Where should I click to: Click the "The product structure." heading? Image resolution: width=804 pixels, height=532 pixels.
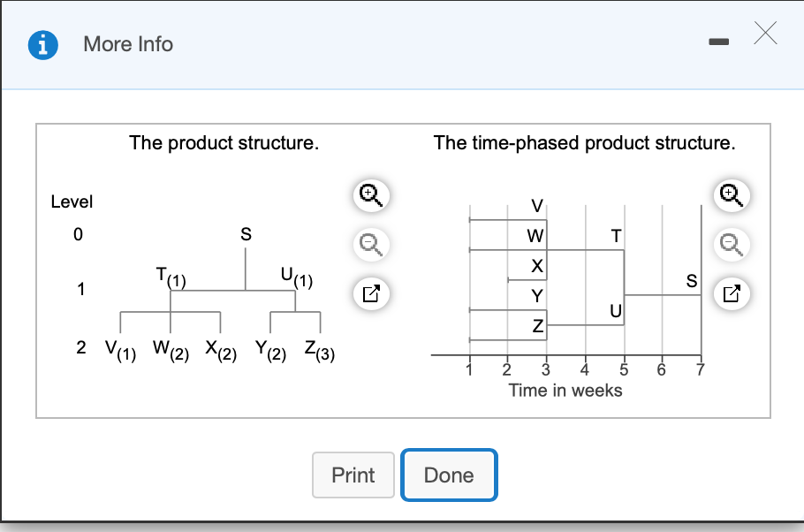(x=224, y=142)
